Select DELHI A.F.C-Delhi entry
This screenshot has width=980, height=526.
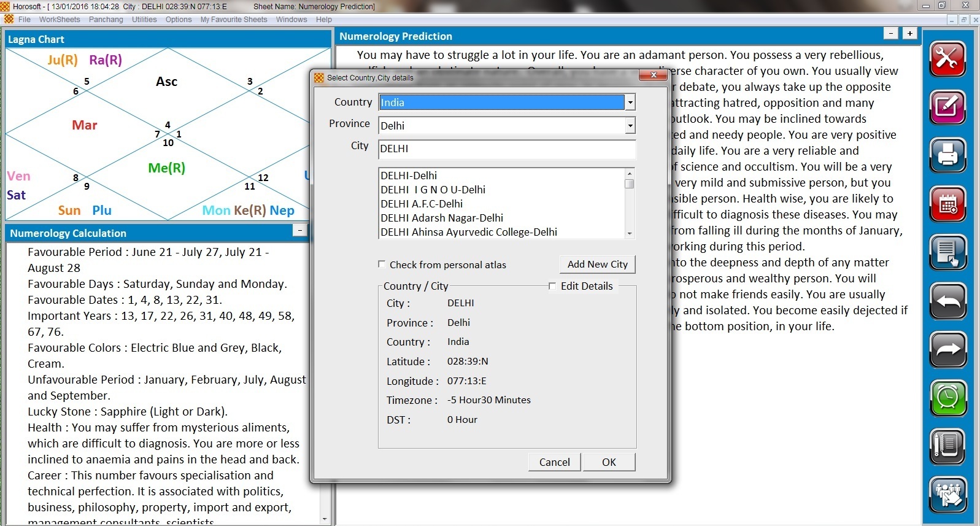422,204
